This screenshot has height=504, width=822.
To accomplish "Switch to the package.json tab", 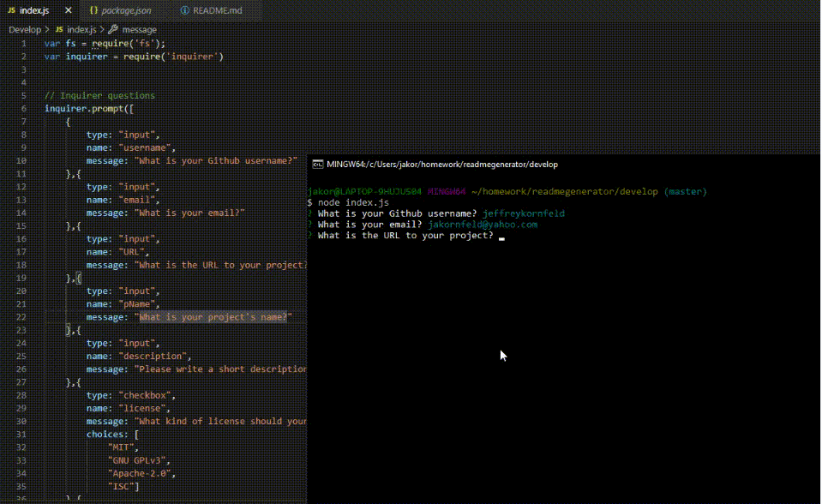I will point(126,11).
